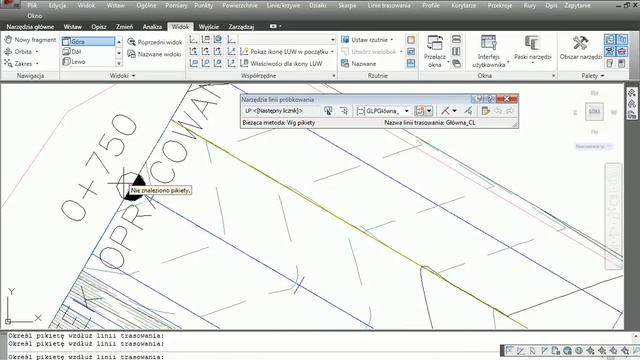This screenshot has width=640, height=360.
Task: Open Nazwane viewports dialog
Action: pyautogui.click(x=358, y=64)
